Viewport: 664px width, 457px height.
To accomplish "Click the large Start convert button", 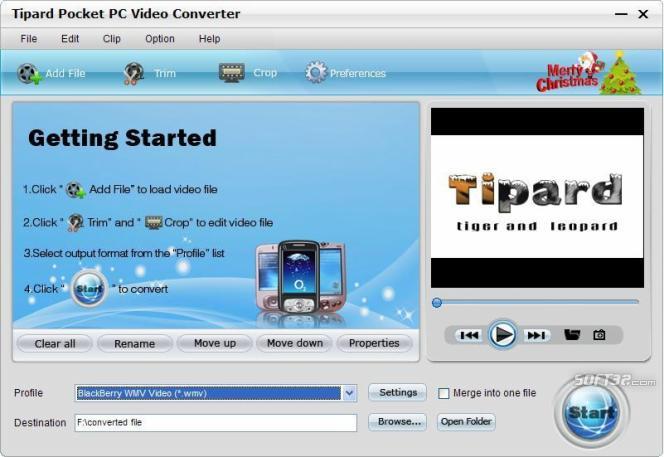I will click(x=592, y=412).
